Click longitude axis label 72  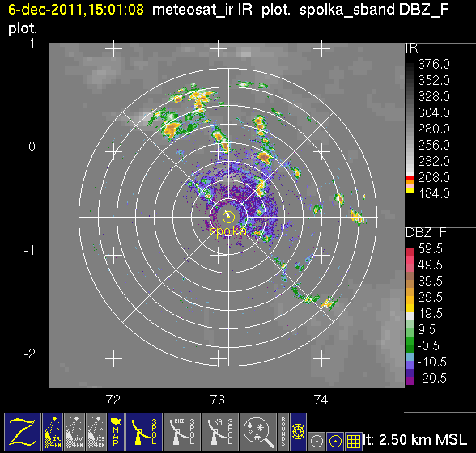coord(113,400)
